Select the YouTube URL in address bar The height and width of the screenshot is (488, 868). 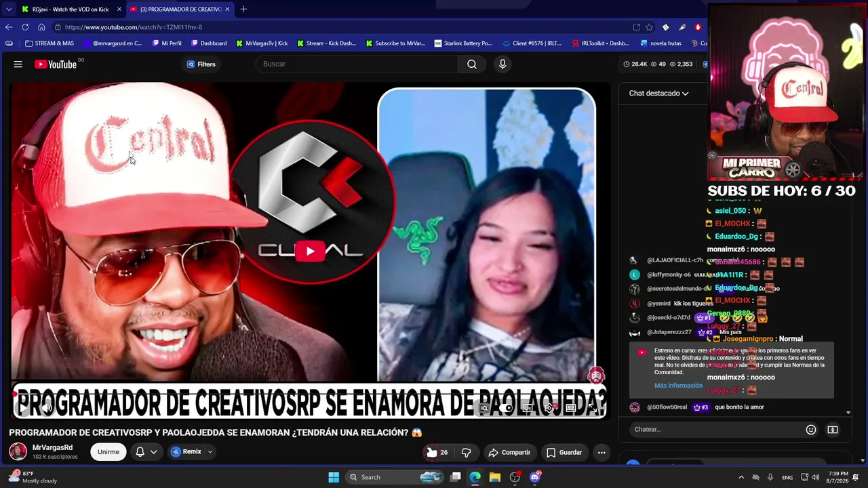pos(134,27)
